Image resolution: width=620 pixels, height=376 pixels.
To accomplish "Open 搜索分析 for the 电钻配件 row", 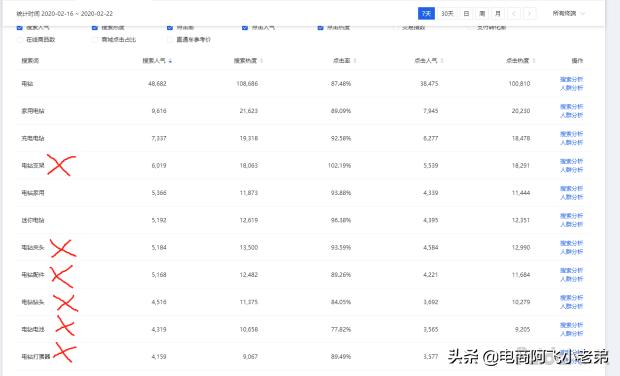I will [x=571, y=270].
